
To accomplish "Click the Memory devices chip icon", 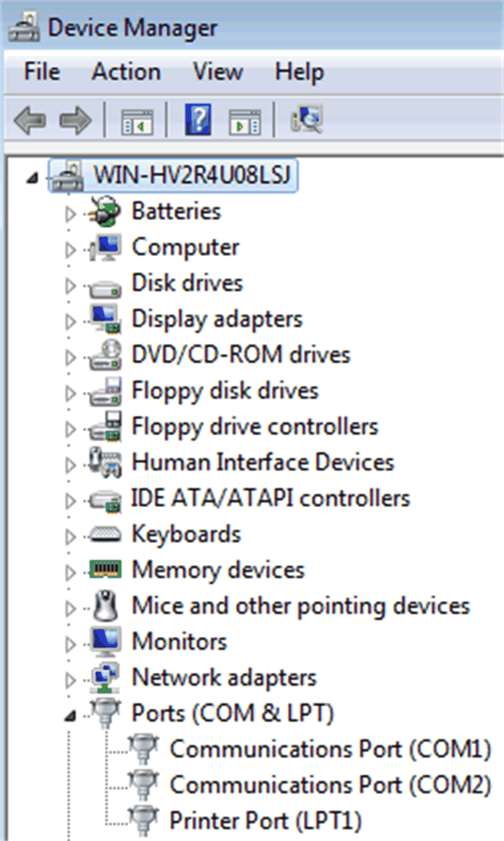I will tap(105, 569).
